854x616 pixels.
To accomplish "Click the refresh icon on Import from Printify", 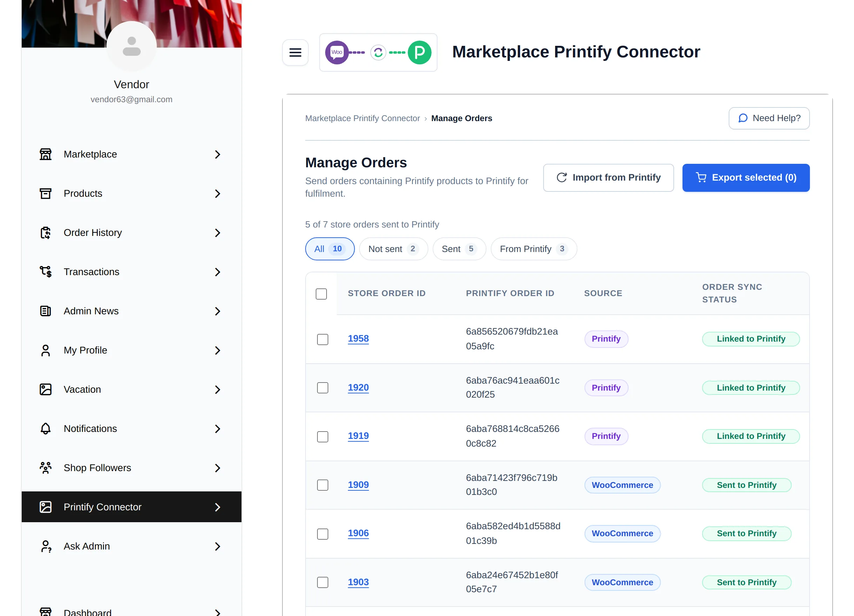I will [x=561, y=177].
